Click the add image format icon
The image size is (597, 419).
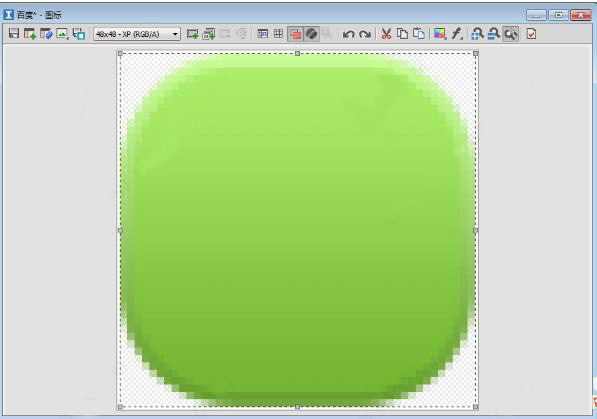pos(193,34)
